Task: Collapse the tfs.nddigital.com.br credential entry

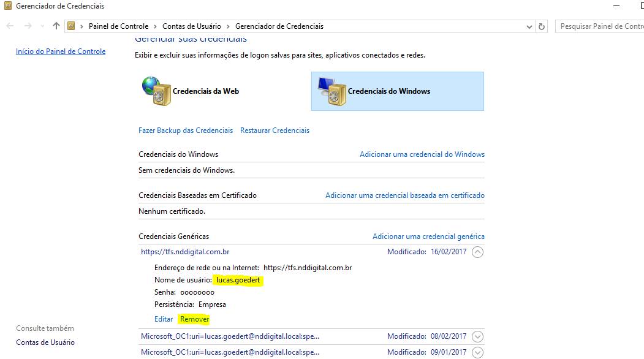Action: coord(478,252)
